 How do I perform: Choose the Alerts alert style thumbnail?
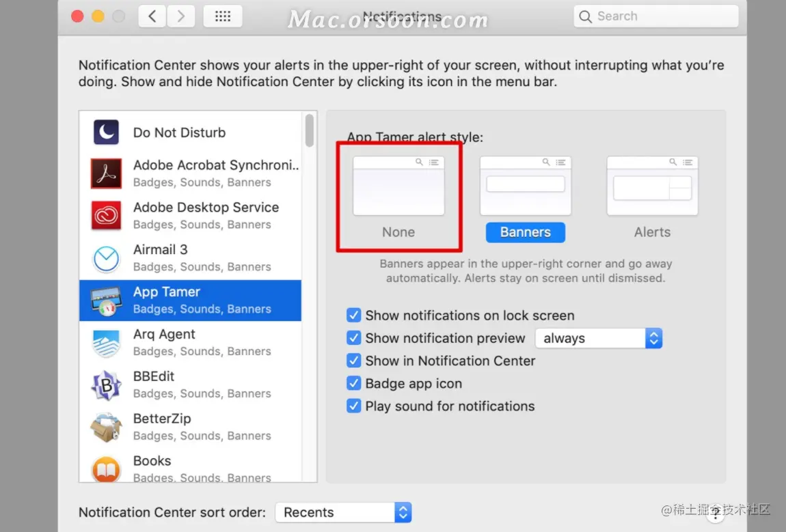[x=652, y=186]
